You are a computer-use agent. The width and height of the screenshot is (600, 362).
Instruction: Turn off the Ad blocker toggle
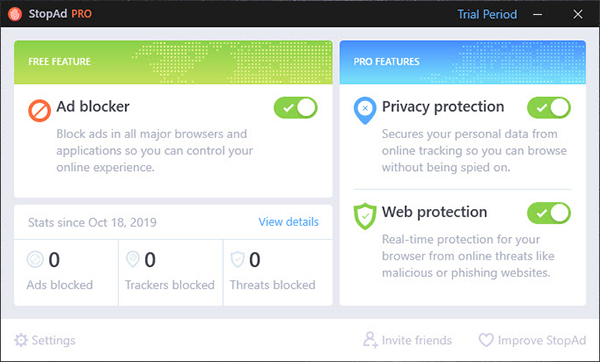tap(295, 108)
